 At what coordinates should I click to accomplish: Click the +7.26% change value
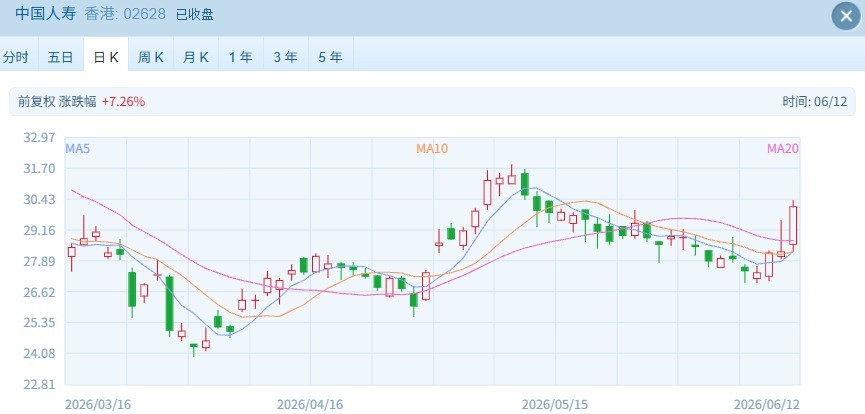tap(123, 102)
